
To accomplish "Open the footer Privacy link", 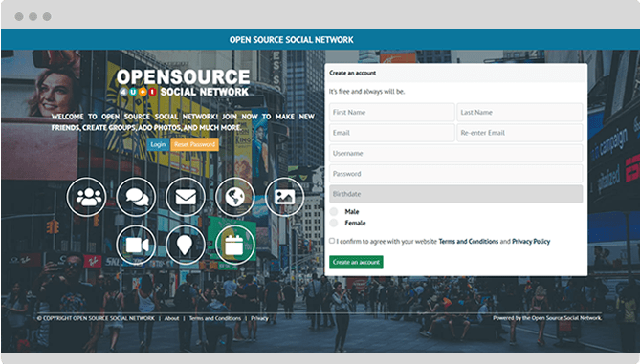I will (x=259, y=318).
